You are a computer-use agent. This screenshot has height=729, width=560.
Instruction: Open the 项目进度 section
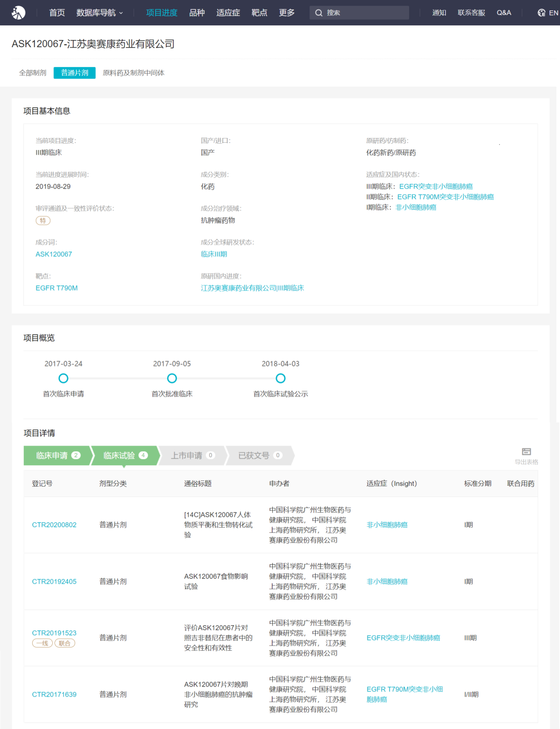point(162,13)
